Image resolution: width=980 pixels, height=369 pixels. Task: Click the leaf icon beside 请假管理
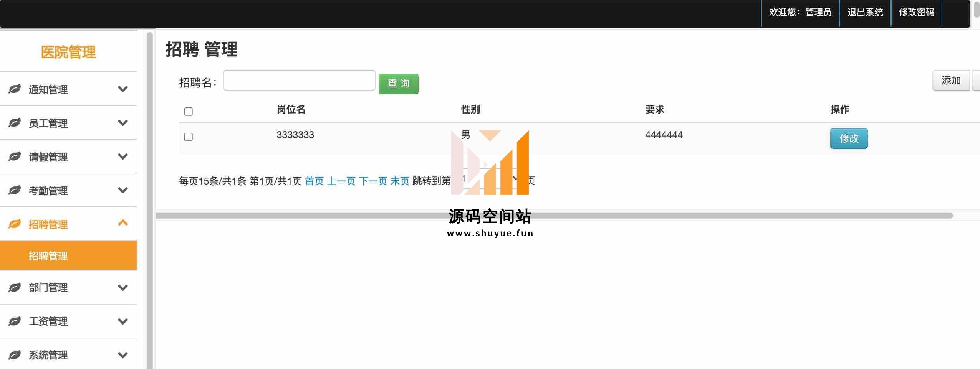(15, 156)
